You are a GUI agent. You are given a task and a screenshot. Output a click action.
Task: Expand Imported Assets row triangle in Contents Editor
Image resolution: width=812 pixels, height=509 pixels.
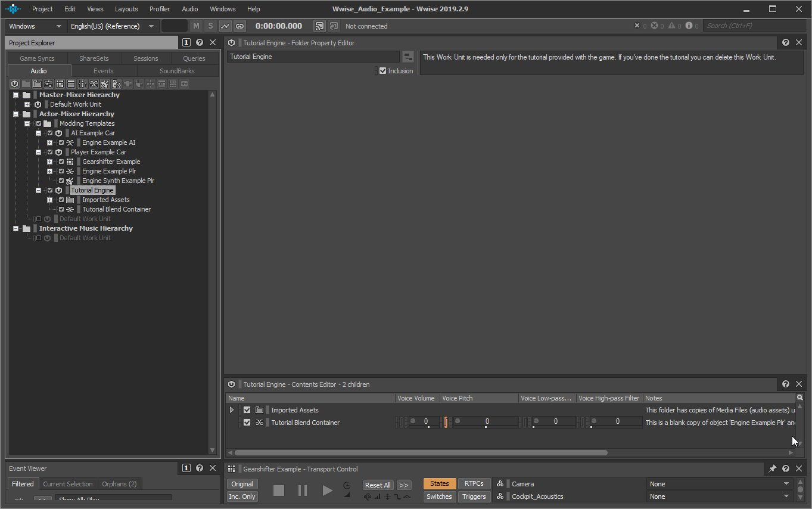point(232,409)
